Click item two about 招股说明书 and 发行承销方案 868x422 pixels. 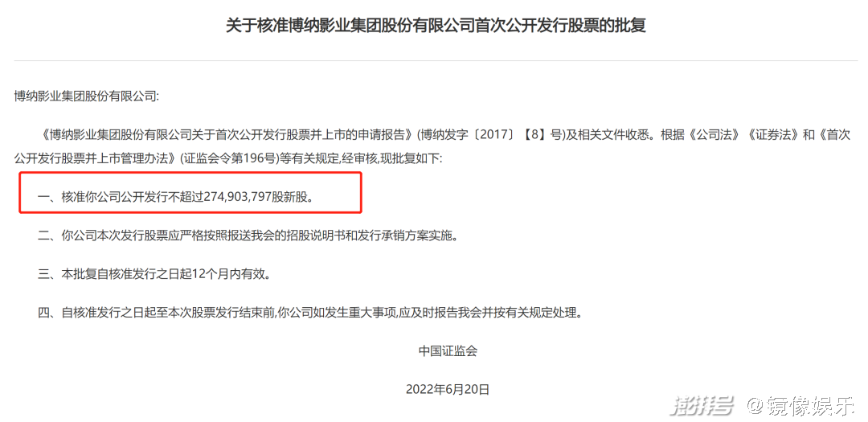[x=248, y=236]
